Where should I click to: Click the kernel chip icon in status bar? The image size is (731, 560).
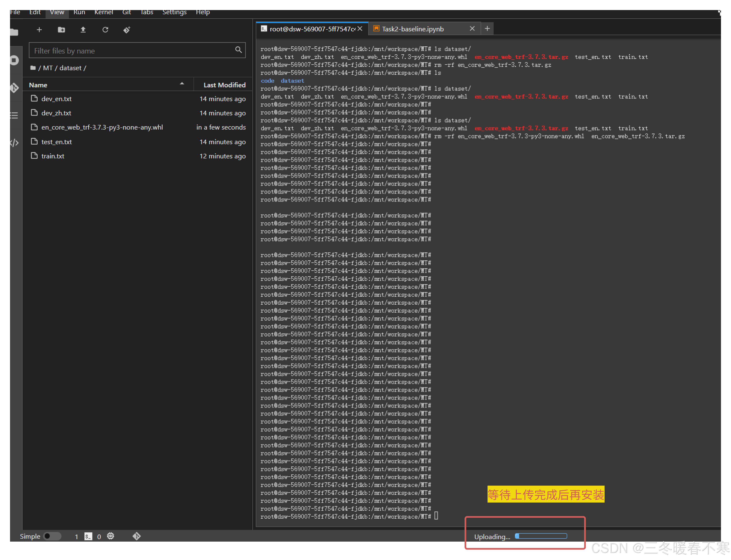point(110,536)
